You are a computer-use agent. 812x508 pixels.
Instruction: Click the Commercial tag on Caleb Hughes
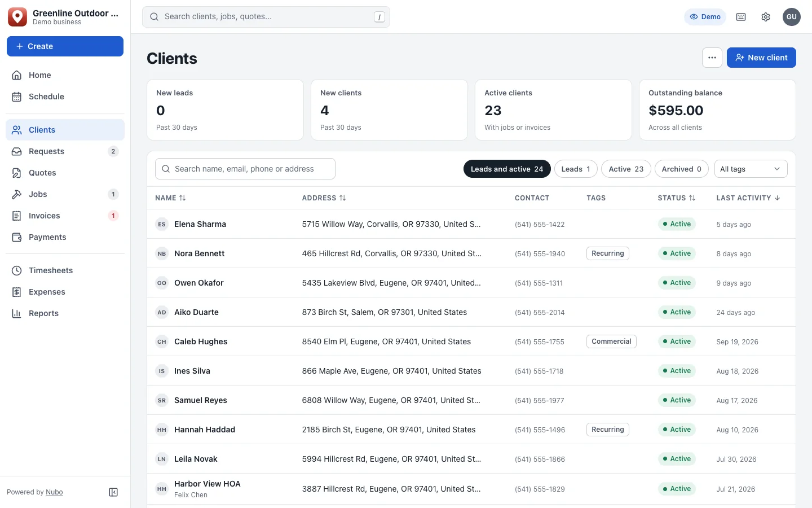pyautogui.click(x=611, y=341)
